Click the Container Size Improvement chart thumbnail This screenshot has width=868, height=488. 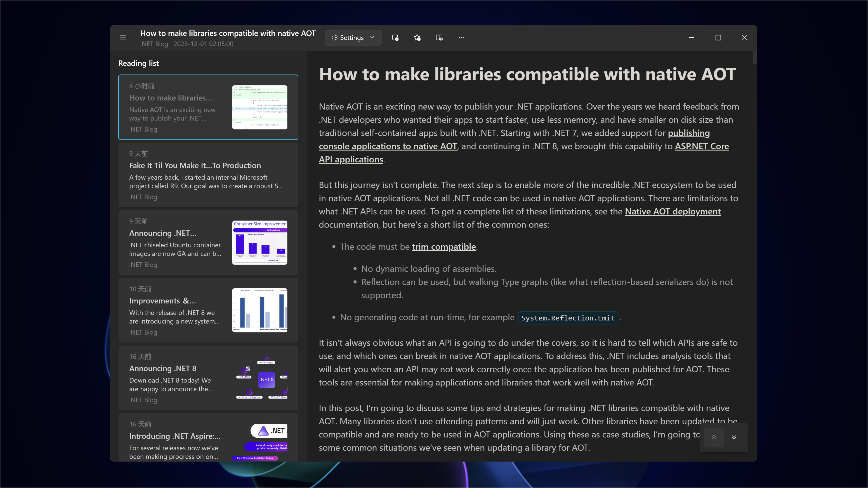click(259, 242)
